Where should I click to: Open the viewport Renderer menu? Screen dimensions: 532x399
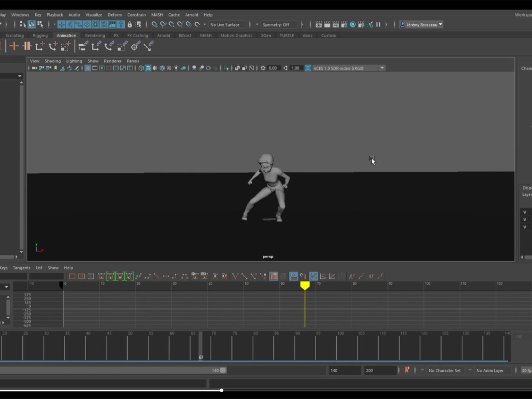pyautogui.click(x=113, y=61)
